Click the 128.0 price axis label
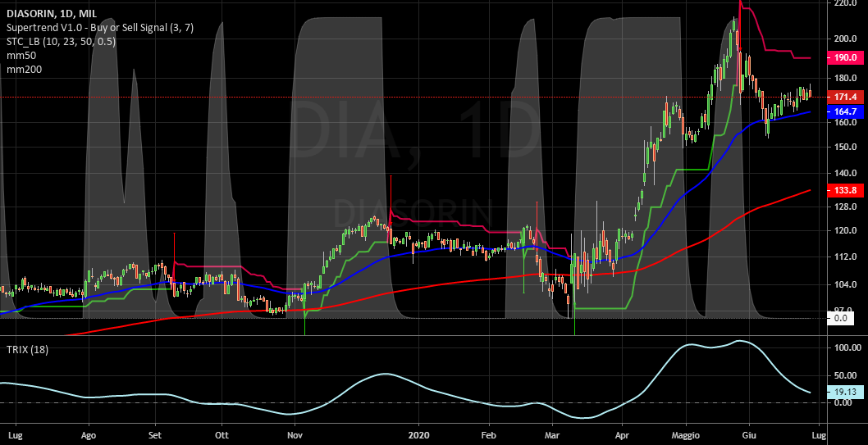Screen dimensions: 868x445 845,207
